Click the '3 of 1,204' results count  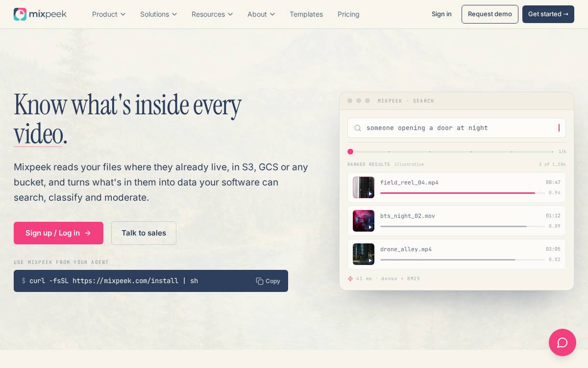coord(552,164)
